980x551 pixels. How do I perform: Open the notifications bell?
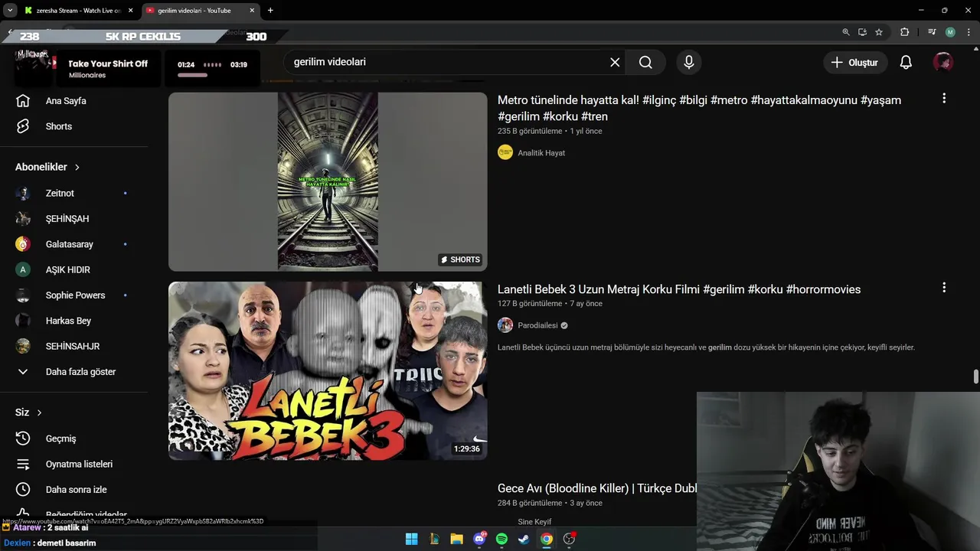point(906,62)
